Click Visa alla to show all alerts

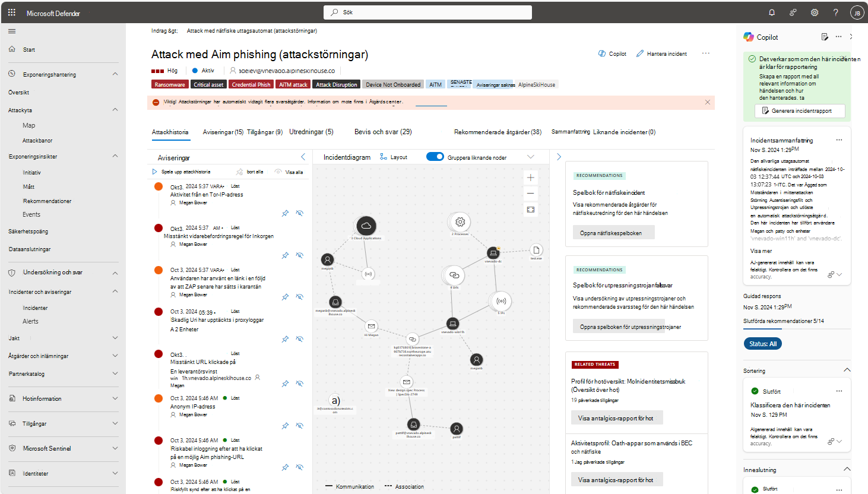click(x=289, y=172)
